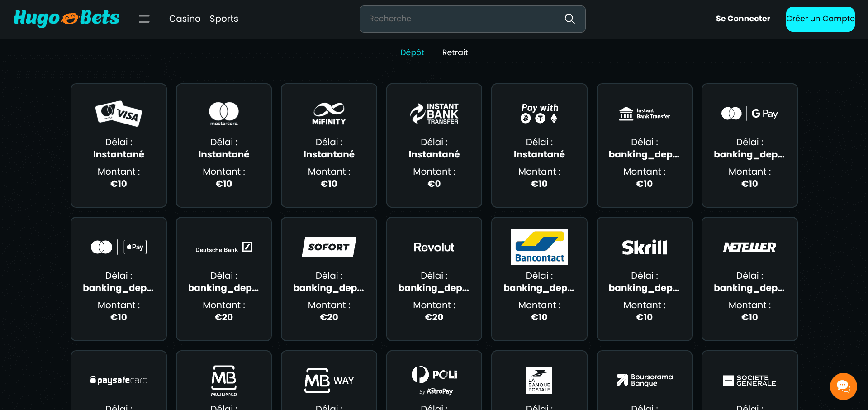Image resolution: width=868 pixels, height=410 pixels.
Task: Select the standalone Mastercard logo
Action: tap(224, 114)
